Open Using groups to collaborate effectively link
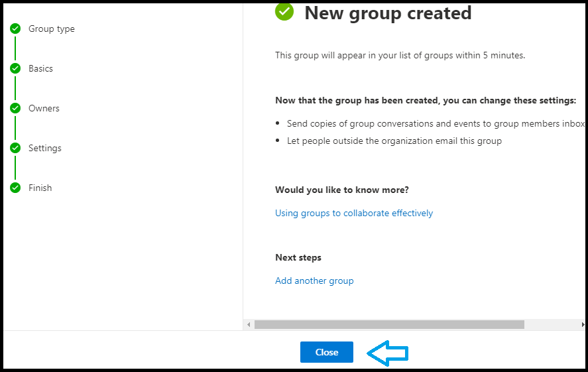 tap(354, 213)
